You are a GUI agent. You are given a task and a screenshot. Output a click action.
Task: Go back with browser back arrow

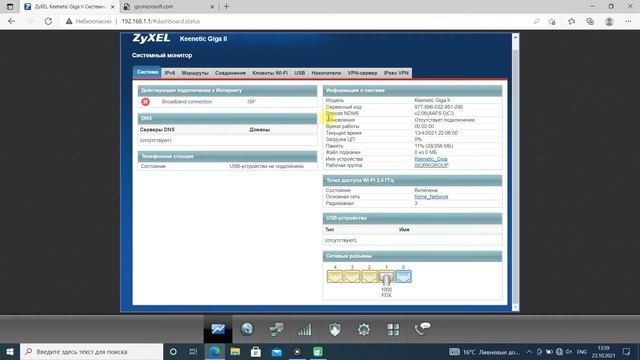(x=11, y=21)
